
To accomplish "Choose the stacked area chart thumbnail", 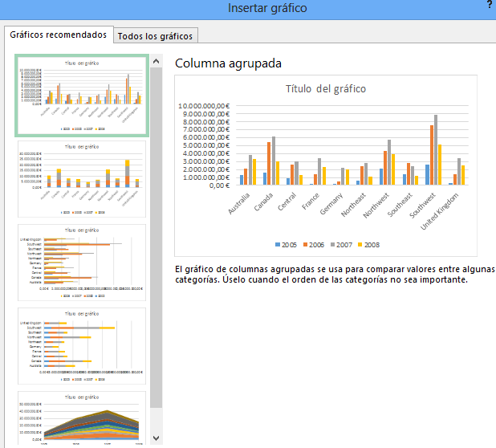I will 81,418.
